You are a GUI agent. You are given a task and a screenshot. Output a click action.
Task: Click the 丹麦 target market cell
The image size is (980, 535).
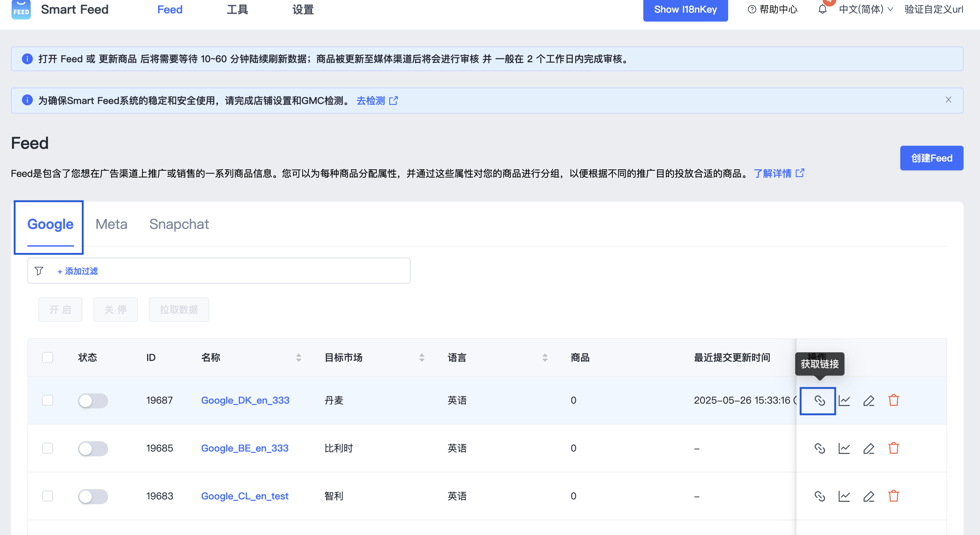pos(334,400)
